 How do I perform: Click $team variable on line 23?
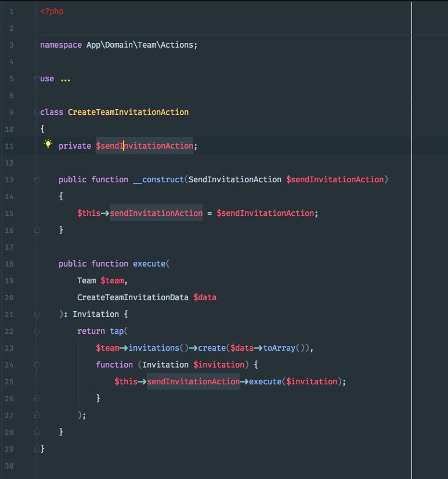click(x=107, y=348)
